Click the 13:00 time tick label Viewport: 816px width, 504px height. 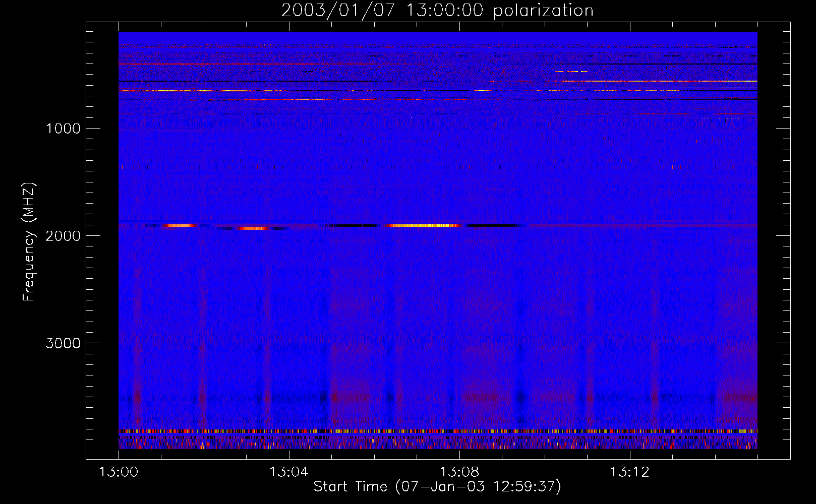pyautogui.click(x=119, y=472)
